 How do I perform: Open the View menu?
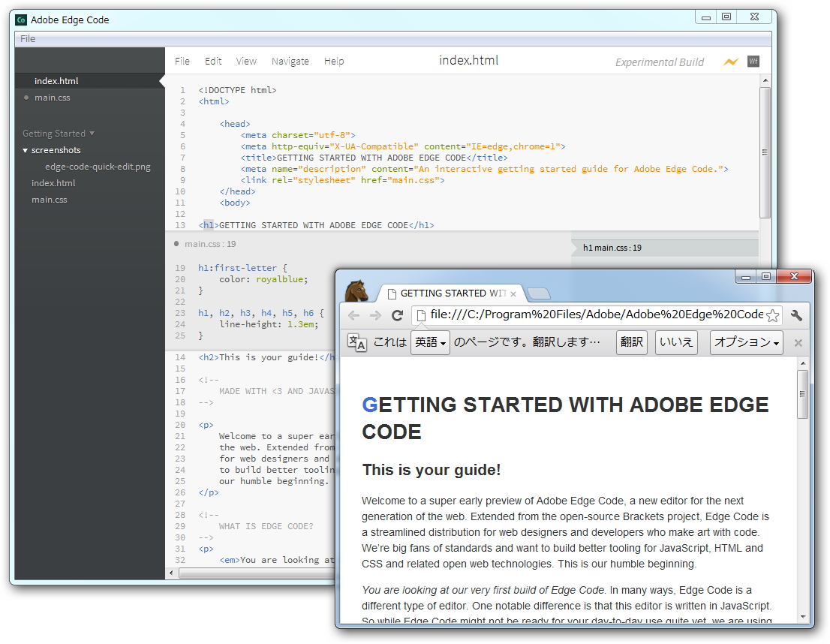(246, 62)
